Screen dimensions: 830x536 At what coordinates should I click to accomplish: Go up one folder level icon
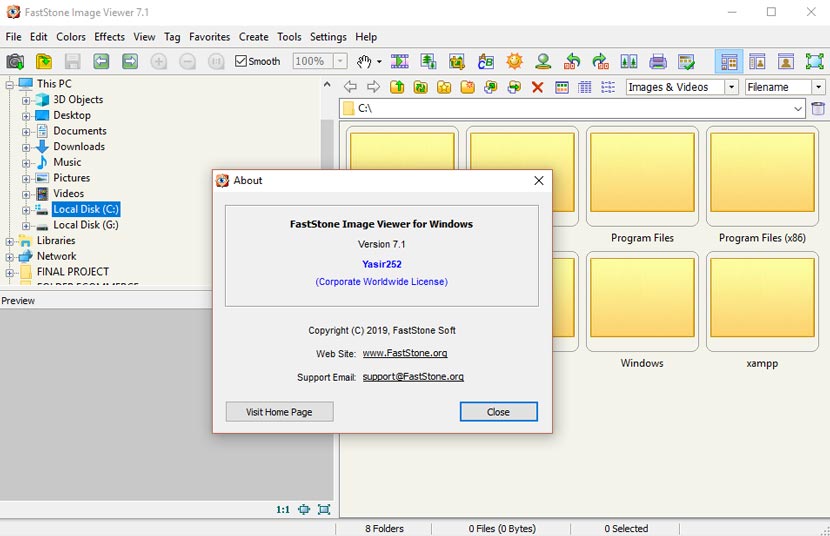pyautogui.click(x=397, y=87)
